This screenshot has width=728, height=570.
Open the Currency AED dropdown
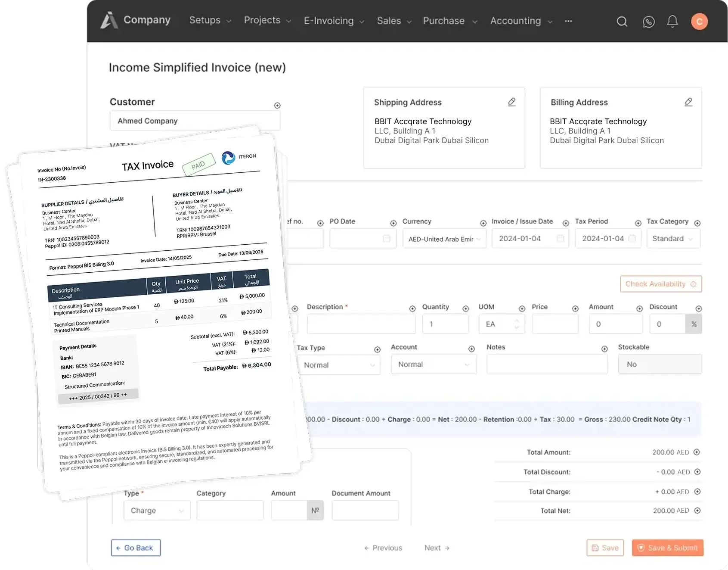(444, 239)
